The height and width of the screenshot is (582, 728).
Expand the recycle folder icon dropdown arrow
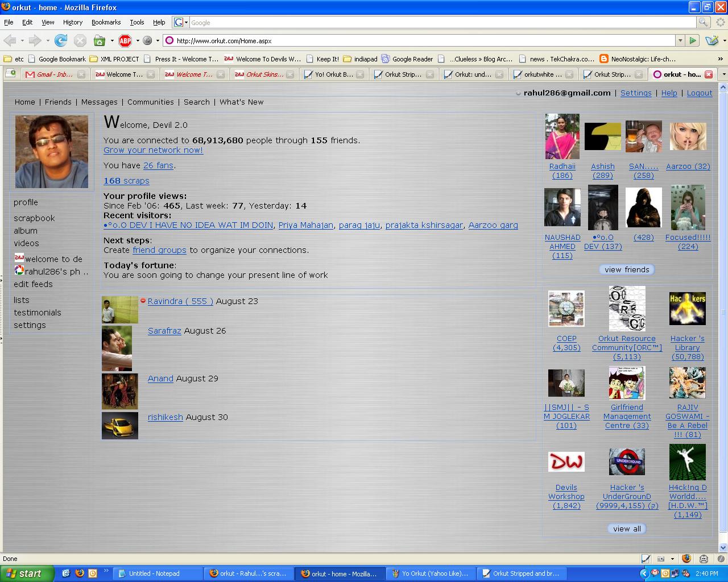112,40
